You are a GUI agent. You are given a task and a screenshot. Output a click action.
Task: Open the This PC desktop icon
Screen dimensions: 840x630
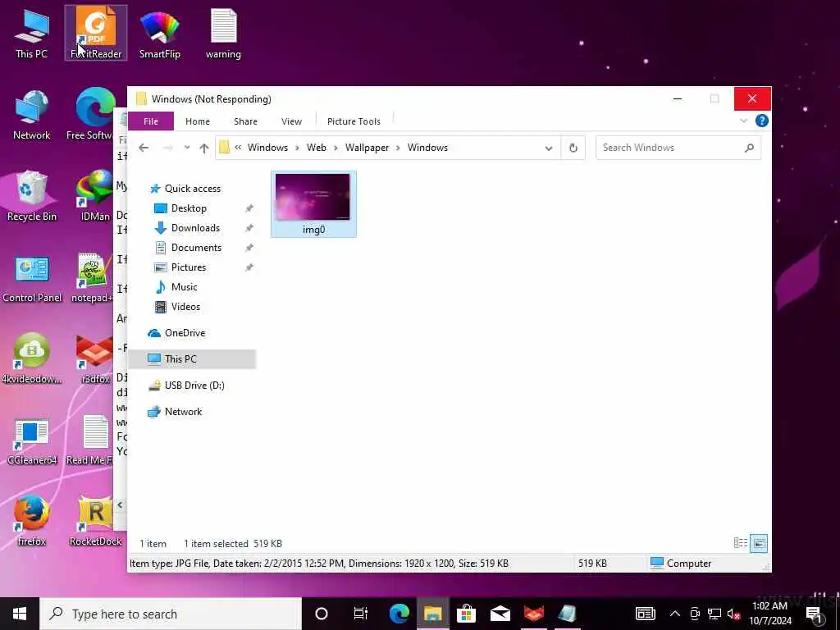[32, 33]
